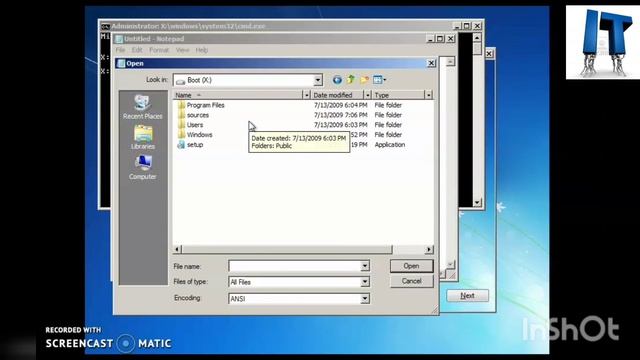Image resolution: width=640 pixels, height=360 pixels.
Task: Close the Open dialog with X
Action: coord(431,63)
